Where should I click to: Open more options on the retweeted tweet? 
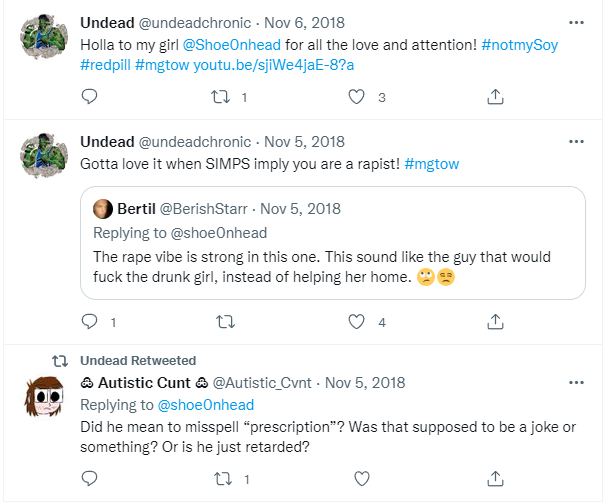click(x=577, y=382)
